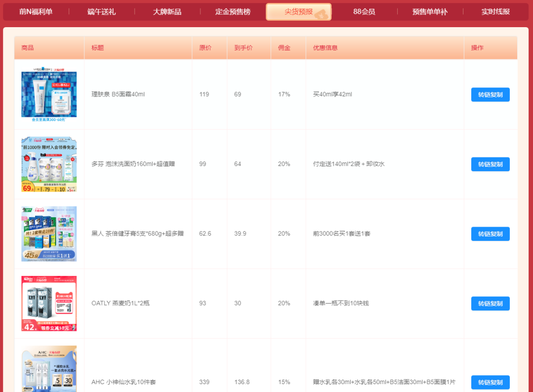Click the original price 62.6

205,234
